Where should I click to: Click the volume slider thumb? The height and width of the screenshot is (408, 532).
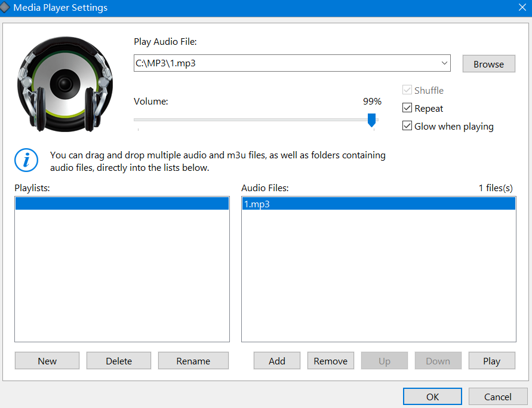pyautogui.click(x=371, y=120)
